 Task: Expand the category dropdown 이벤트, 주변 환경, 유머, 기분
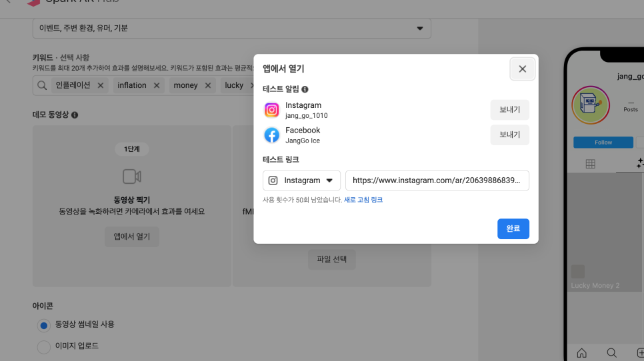[231, 28]
